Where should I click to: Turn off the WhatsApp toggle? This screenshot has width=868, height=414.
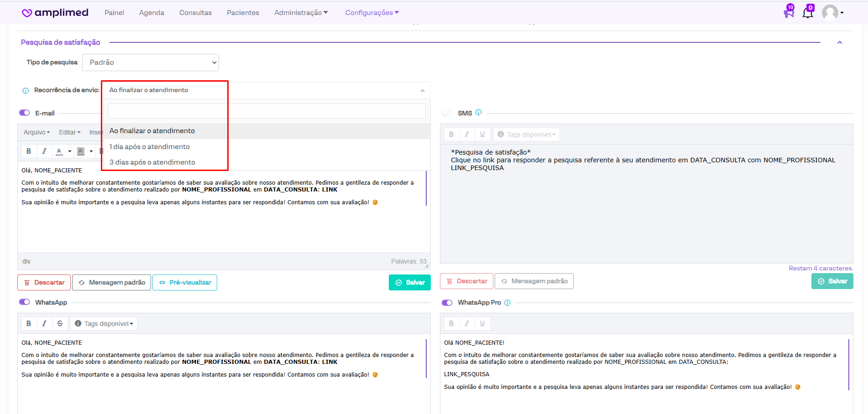click(25, 302)
